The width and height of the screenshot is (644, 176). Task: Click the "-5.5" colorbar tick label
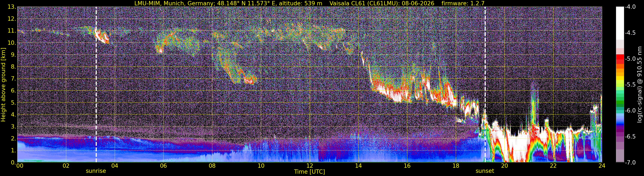tap(630, 85)
